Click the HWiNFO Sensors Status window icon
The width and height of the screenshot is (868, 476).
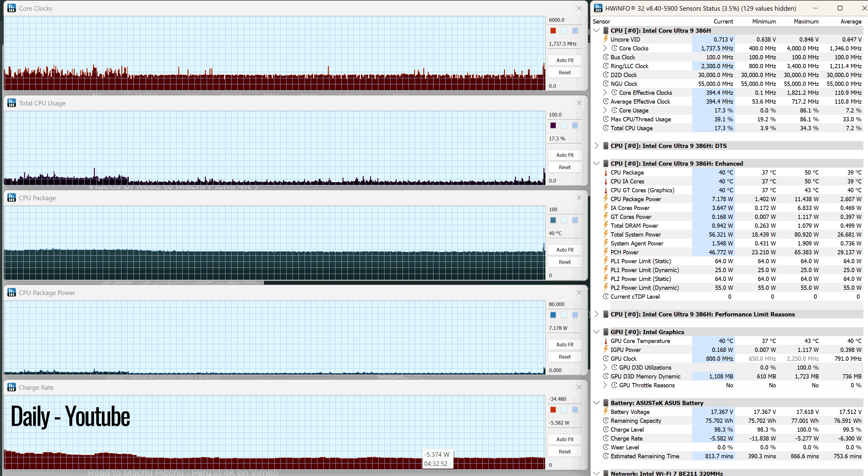click(598, 8)
